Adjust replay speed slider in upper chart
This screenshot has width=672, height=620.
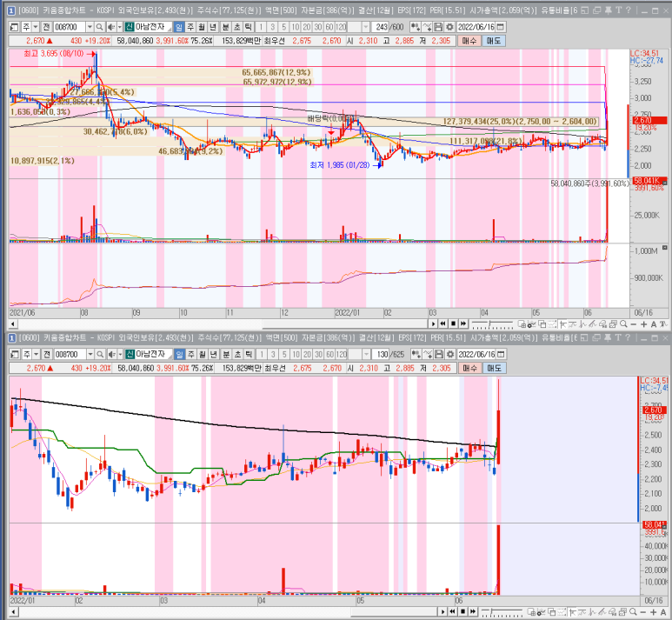(x=491, y=324)
